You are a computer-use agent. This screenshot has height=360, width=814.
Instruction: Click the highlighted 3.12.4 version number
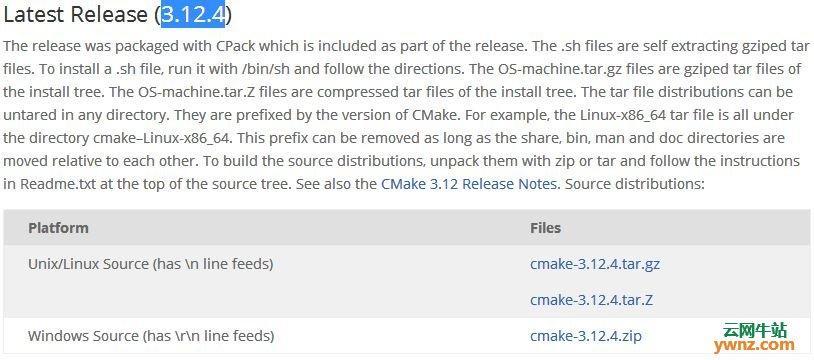pyautogui.click(x=193, y=14)
